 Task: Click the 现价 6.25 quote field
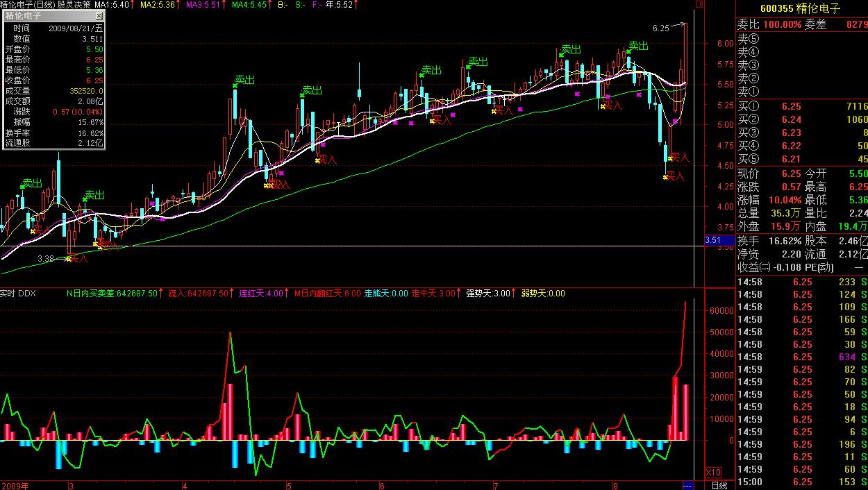pyautogui.click(x=769, y=174)
